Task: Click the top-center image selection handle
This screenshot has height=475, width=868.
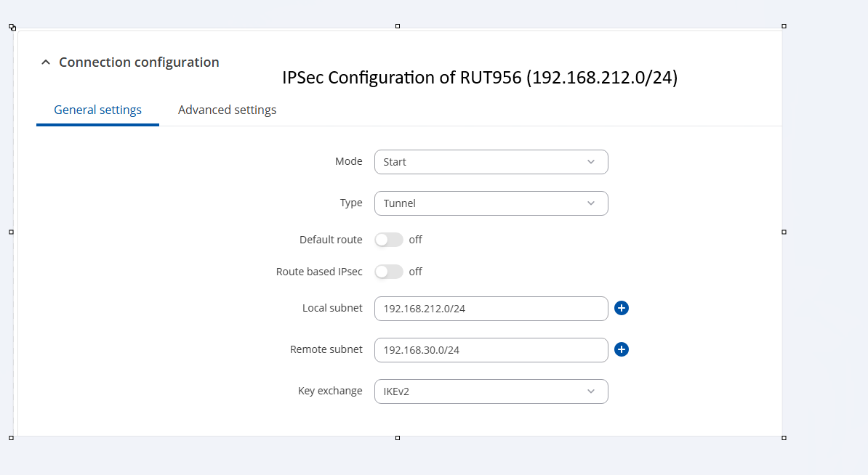Action: click(398, 26)
